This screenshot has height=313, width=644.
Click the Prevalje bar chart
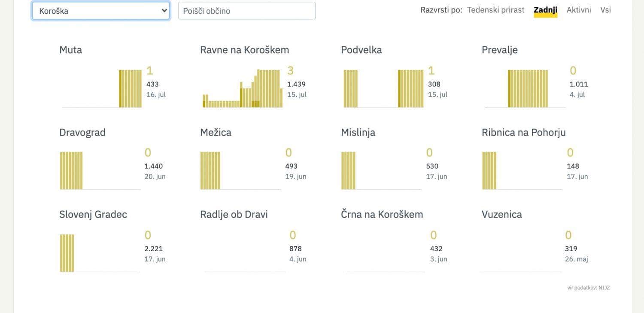tap(525, 88)
